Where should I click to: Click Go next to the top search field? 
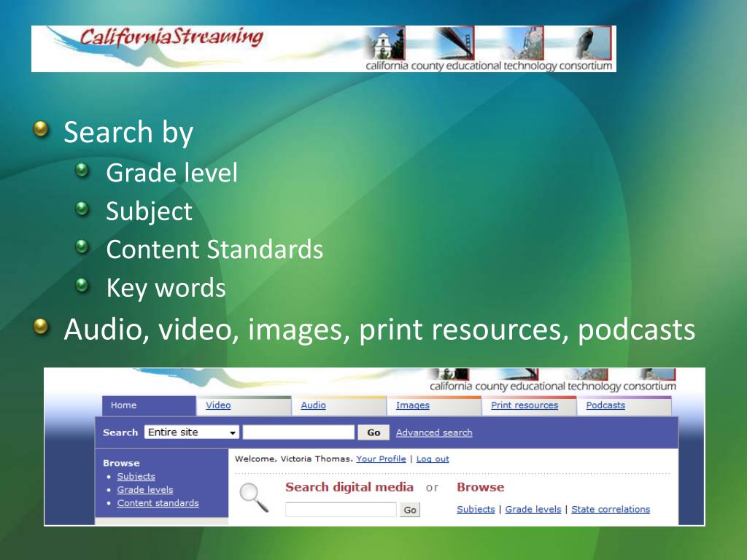(x=373, y=432)
